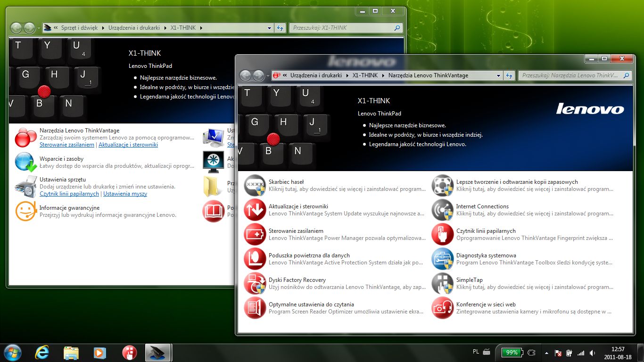Open Internet Explorer from the taskbar

pyautogui.click(x=42, y=353)
